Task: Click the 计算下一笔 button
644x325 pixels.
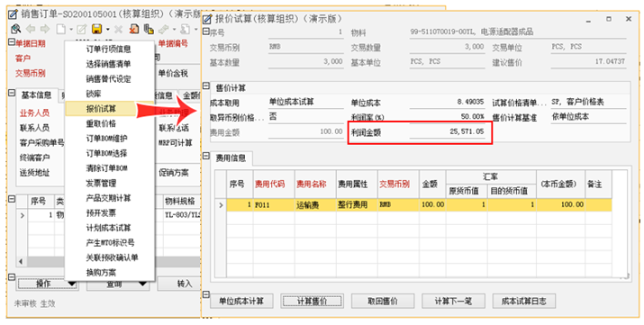Action: pyautogui.click(x=453, y=301)
